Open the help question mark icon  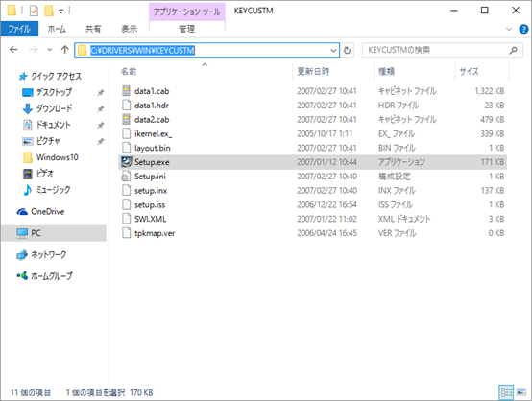[523, 30]
